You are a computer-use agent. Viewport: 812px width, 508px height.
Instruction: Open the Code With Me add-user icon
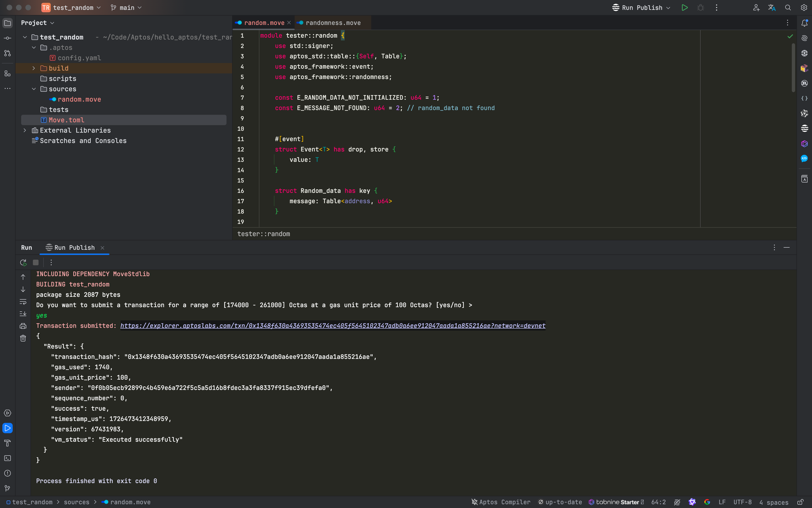(x=756, y=8)
